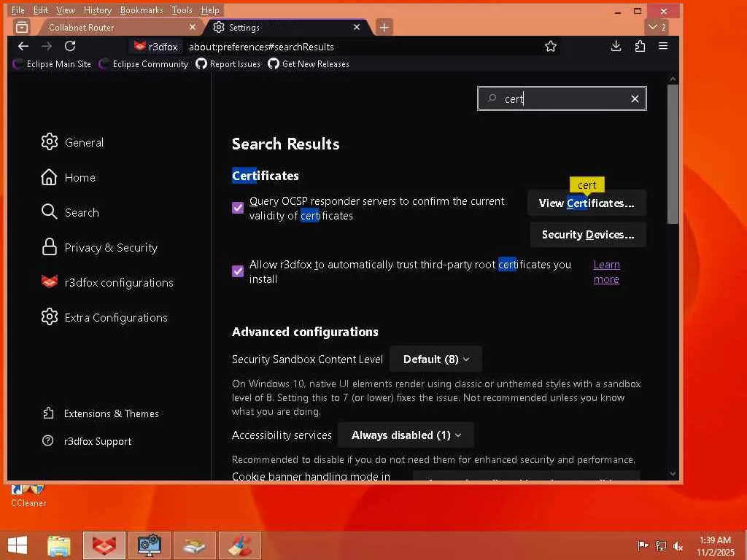Screen dimensions: 747x560
Task: Open the Action Center flag icon
Action: [643, 546]
